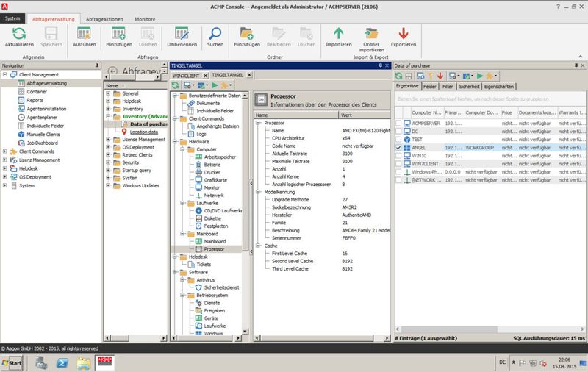Click the Suchen magnifier icon

click(215, 34)
